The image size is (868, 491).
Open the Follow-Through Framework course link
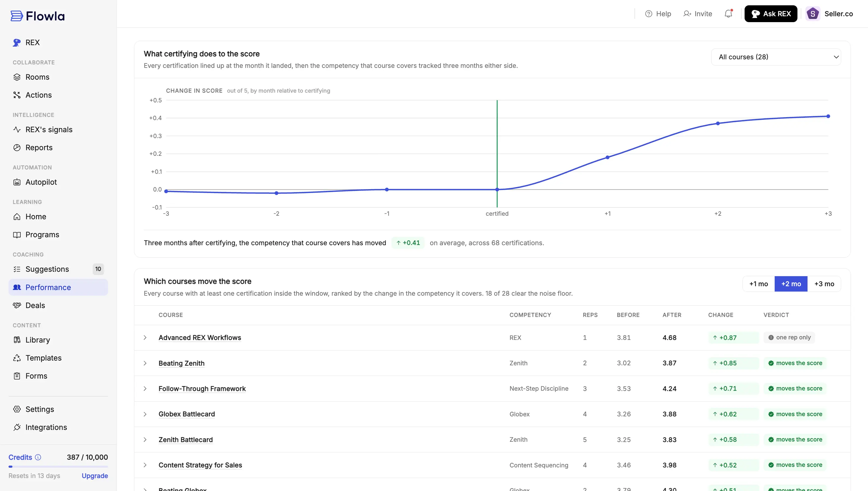point(202,389)
